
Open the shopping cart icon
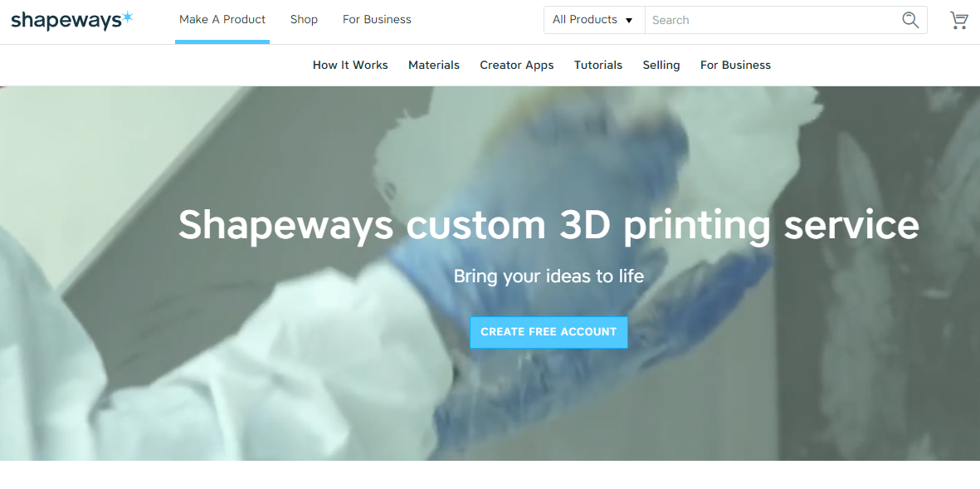959,20
